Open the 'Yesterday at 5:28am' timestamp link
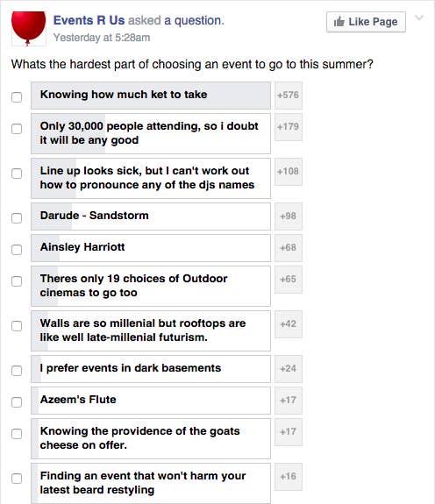 pyautogui.click(x=102, y=38)
